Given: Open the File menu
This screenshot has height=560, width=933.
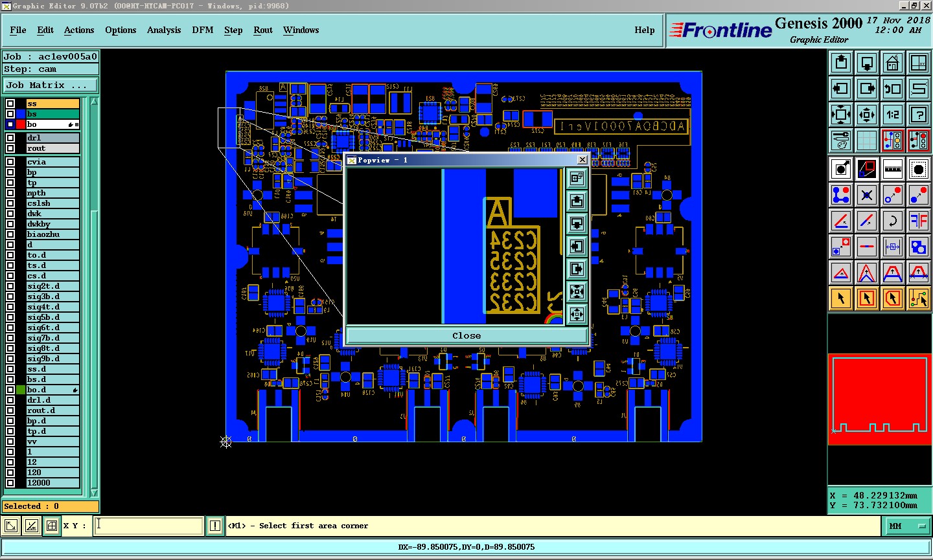Looking at the screenshot, I should pyautogui.click(x=18, y=30).
